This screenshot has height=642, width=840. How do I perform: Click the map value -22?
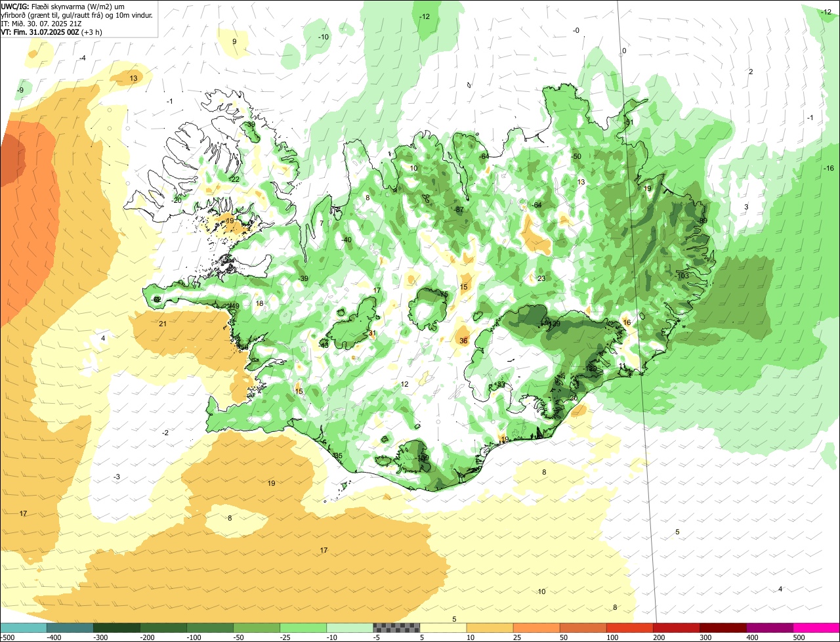click(x=234, y=179)
